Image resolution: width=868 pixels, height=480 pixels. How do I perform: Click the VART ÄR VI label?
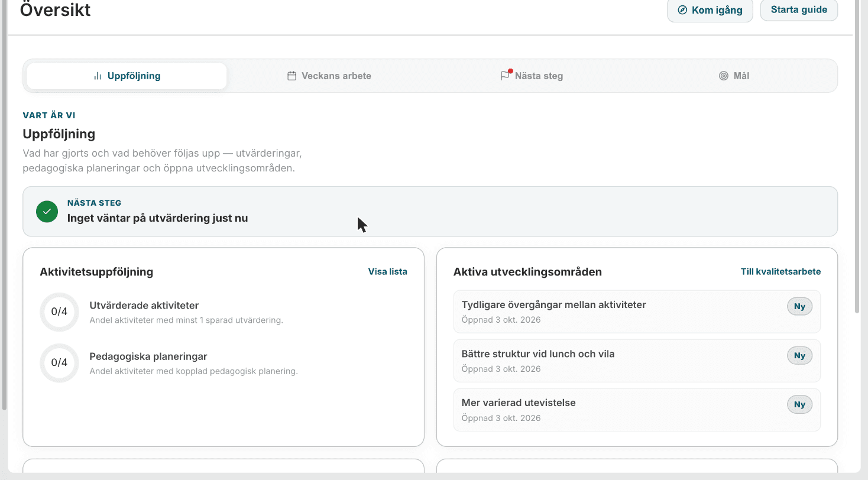(x=49, y=115)
